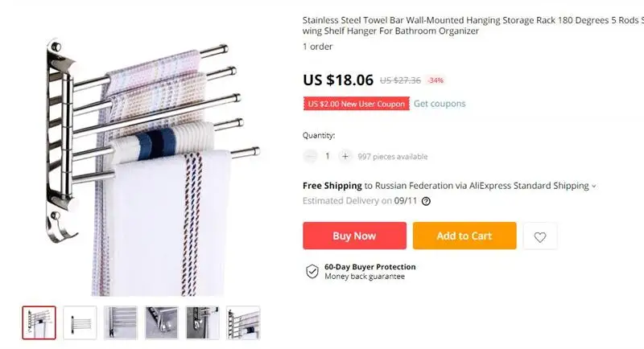Screen dimensions: 644x349
Task: Click the buyer protection shield icon
Action: pos(312,272)
